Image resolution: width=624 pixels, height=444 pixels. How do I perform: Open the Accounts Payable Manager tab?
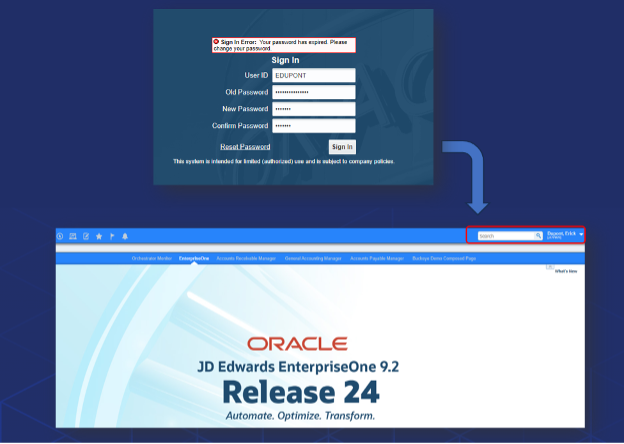[377, 259]
